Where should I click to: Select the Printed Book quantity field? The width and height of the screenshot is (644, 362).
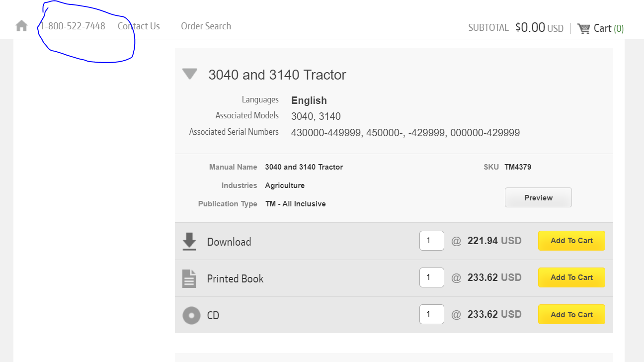tap(431, 277)
